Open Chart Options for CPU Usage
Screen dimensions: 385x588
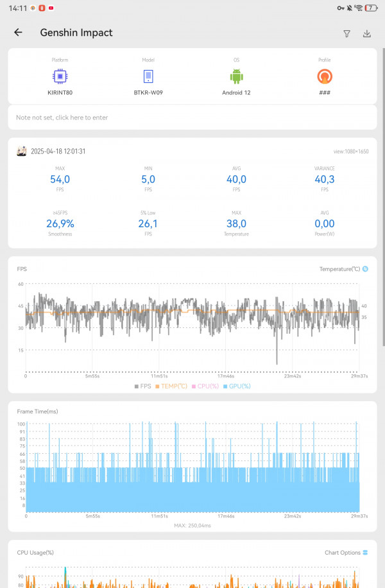[346, 553]
